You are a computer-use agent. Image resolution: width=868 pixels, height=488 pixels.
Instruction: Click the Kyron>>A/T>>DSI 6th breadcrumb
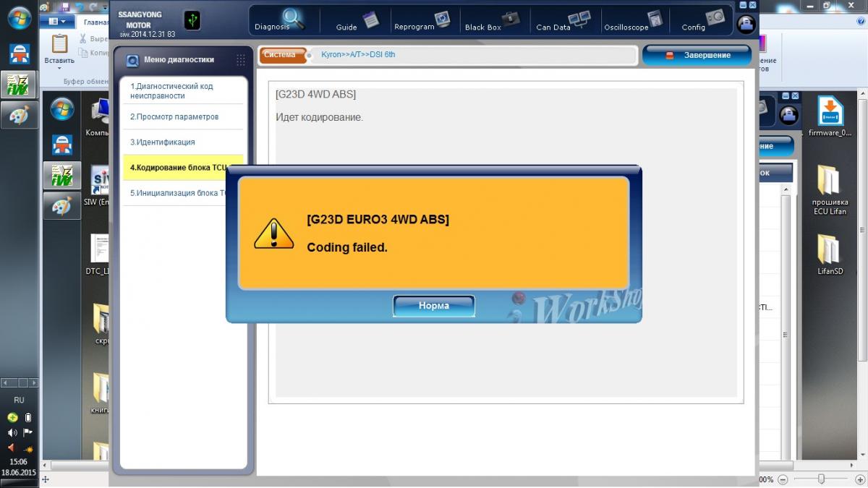(358, 55)
